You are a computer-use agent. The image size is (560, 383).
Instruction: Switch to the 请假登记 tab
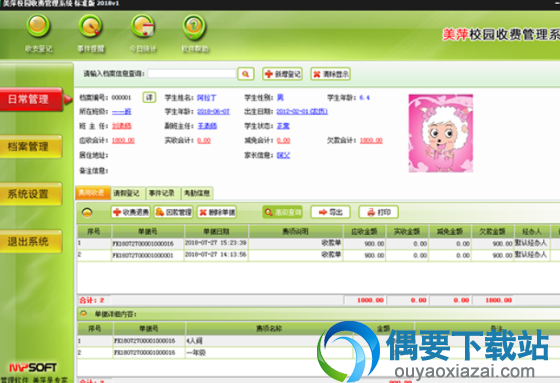[128, 193]
